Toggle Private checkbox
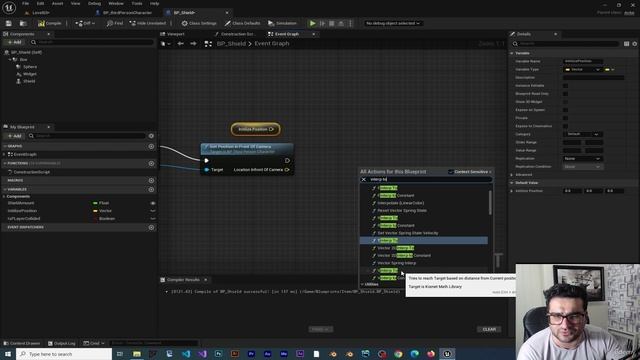This screenshot has width=640, height=360. click(565, 118)
